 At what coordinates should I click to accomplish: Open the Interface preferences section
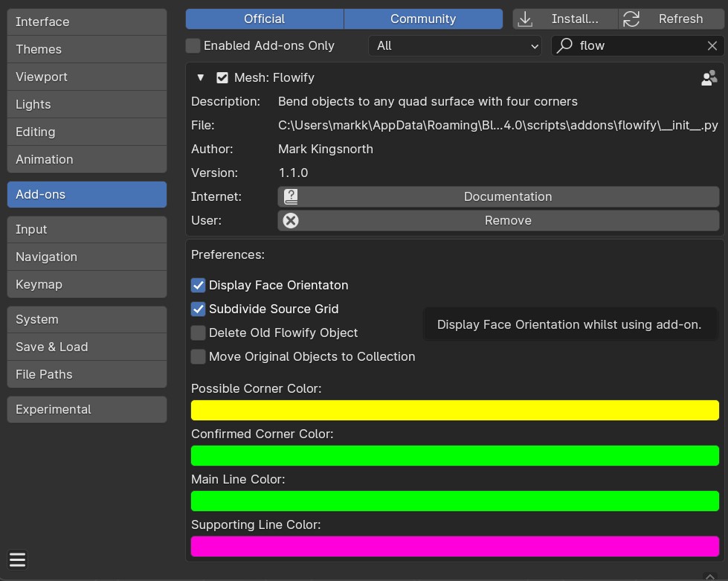(x=87, y=22)
